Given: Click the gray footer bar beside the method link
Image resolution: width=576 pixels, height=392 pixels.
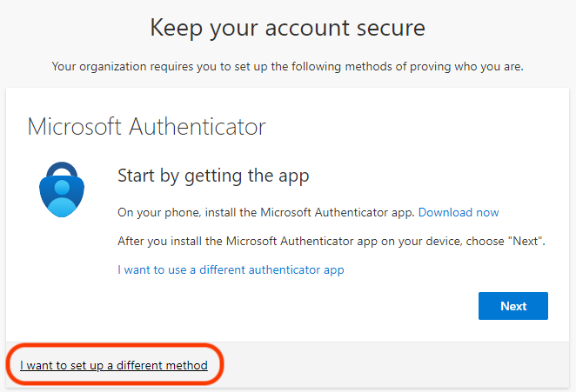Looking at the screenshot, I should (392, 365).
